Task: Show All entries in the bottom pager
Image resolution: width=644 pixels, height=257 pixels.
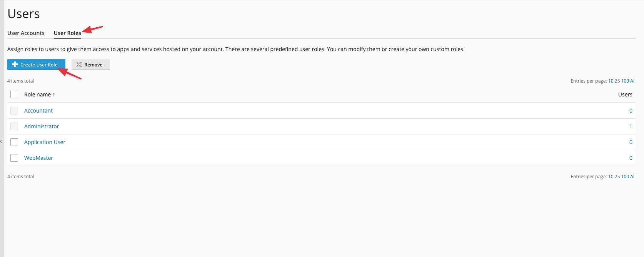Action: point(633,177)
